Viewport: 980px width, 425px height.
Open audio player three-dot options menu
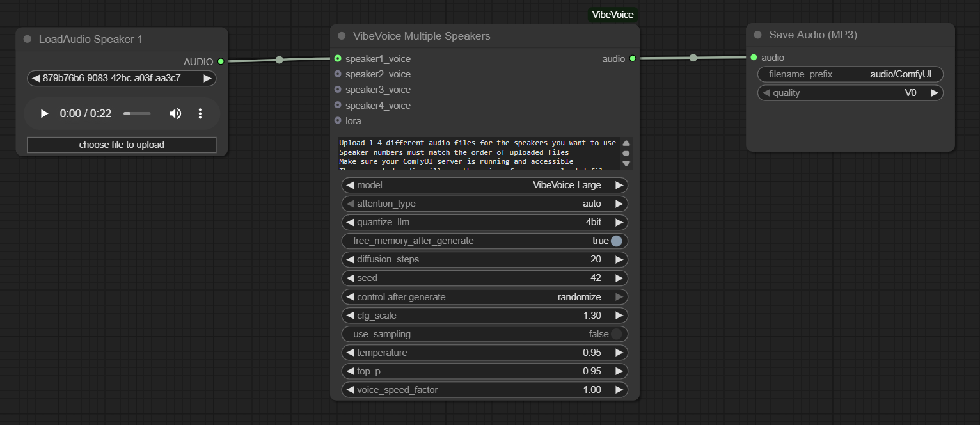pyautogui.click(x=200, y=114)
